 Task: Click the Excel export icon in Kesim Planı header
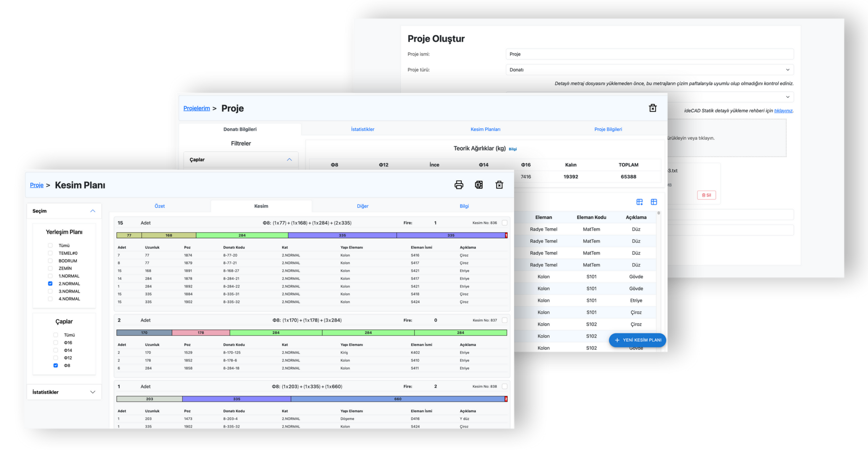pyautogui.click(x=479, y=185)
